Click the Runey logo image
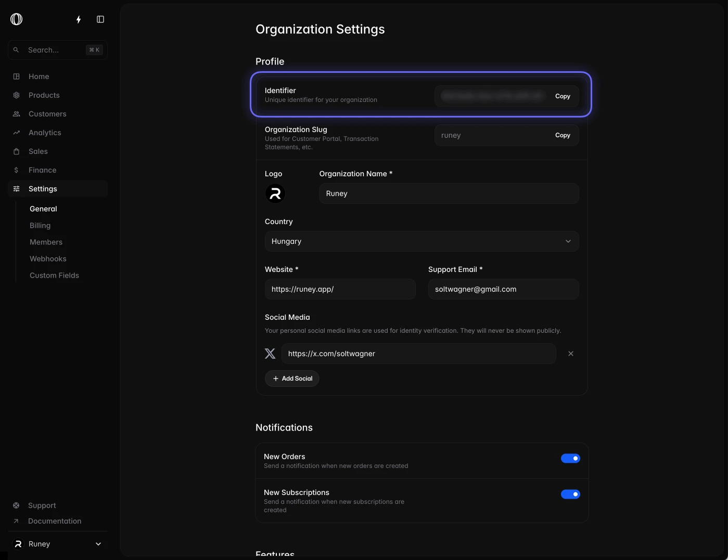 pyautogui.click(x=275, y=193)
